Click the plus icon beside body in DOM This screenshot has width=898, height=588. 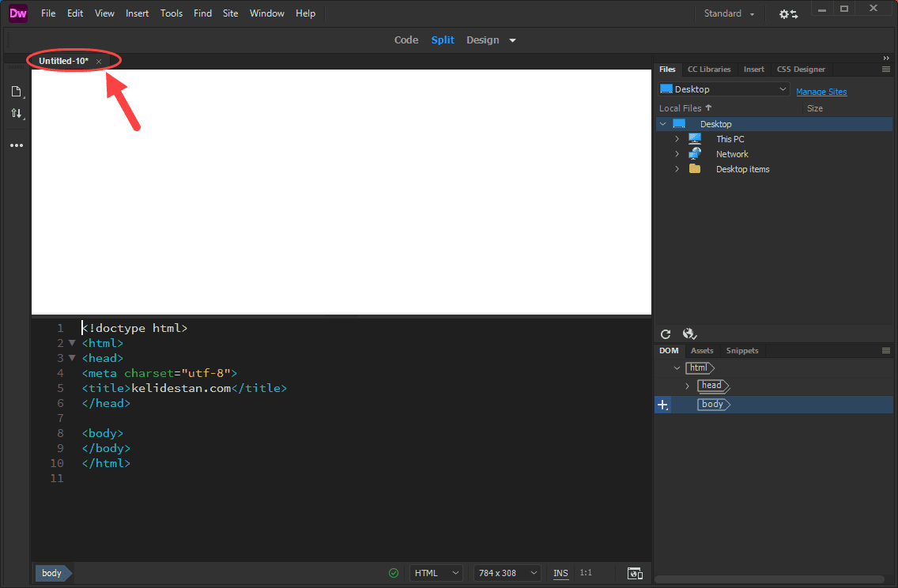pos(662,405)
